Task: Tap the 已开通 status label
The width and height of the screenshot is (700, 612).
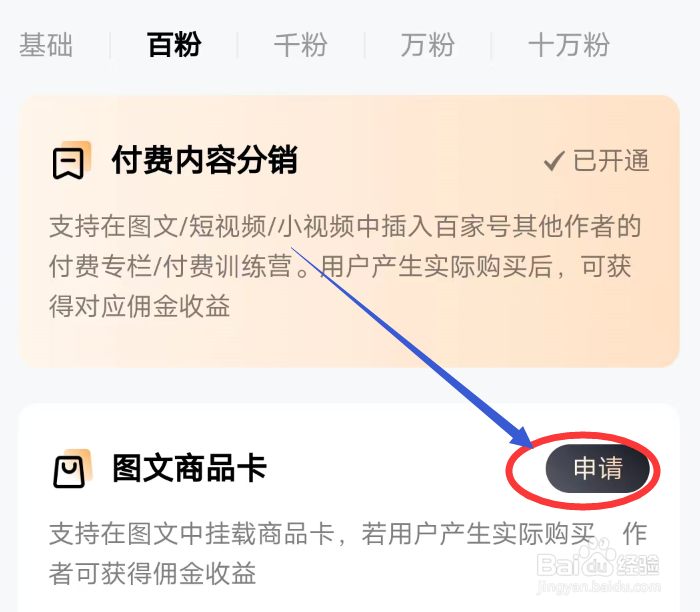Action: click(596, 161)
